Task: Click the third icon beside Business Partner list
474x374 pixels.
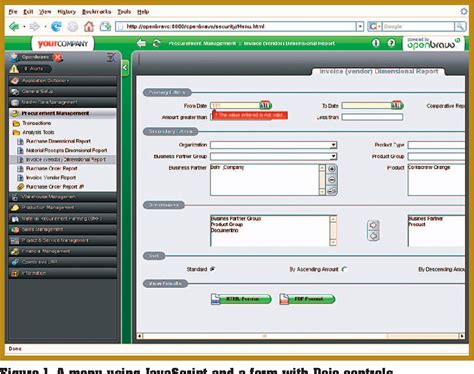Action: (332, 191)
